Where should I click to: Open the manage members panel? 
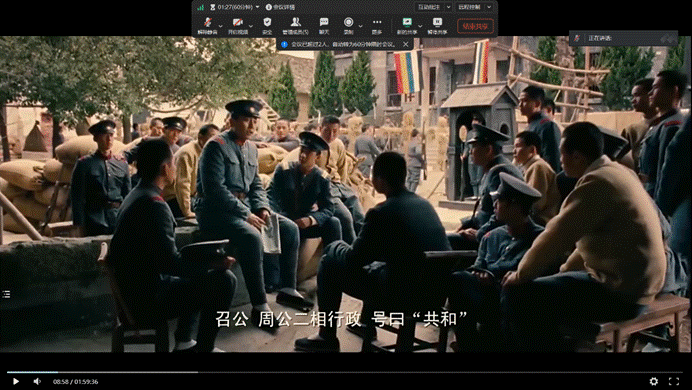(295, 26)
